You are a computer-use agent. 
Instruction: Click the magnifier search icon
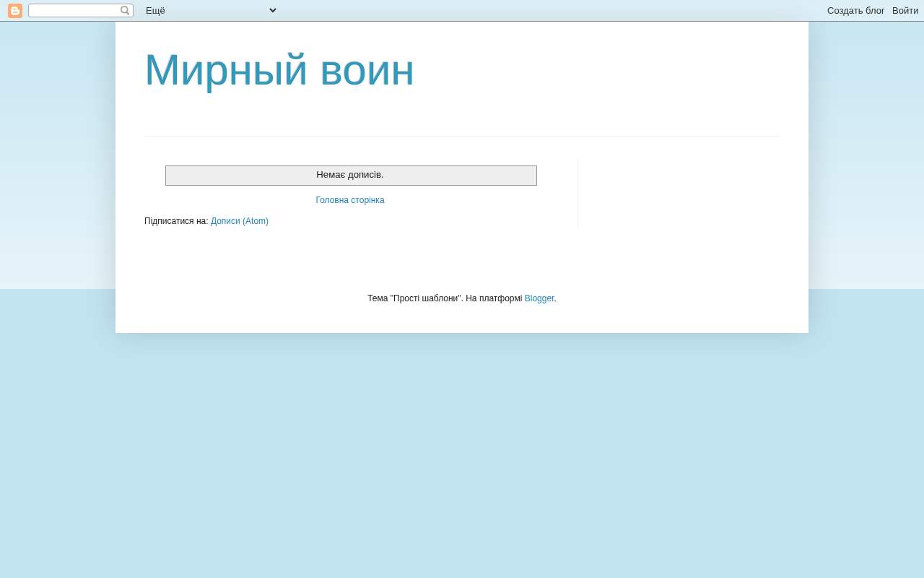[125, 11]
